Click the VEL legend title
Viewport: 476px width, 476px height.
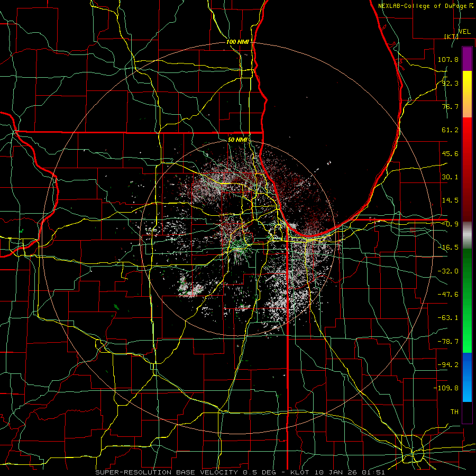pos(464,32)
